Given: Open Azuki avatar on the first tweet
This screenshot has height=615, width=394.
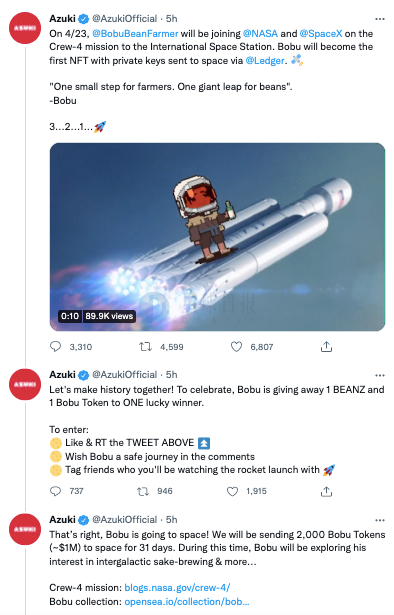Looking at the screenshot, I should pos(25,28).
